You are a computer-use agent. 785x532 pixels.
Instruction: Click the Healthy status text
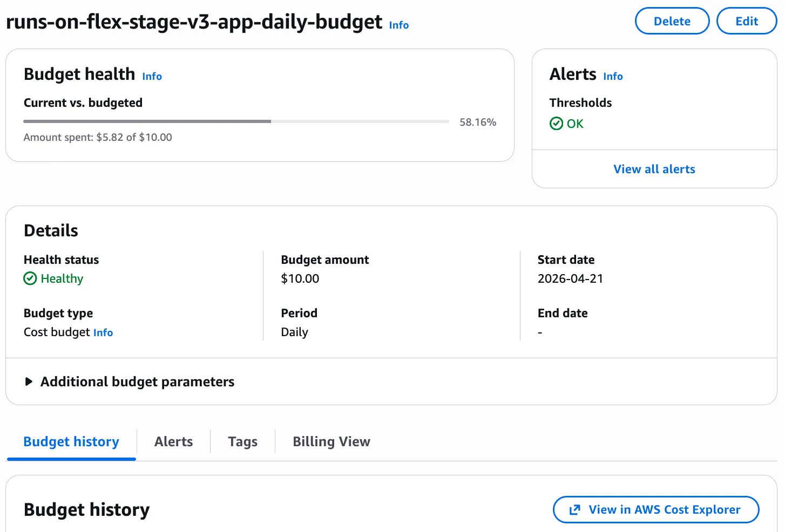(62, 278)
